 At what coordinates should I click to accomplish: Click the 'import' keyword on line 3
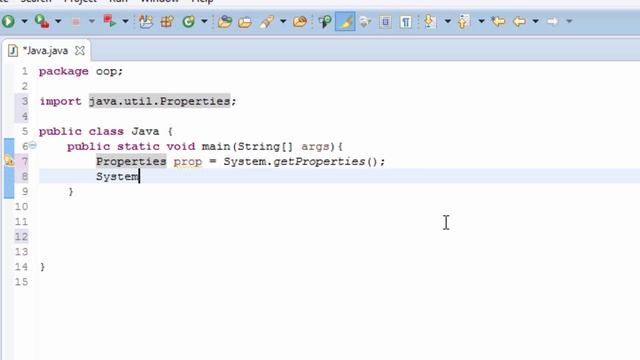pos(60,101)
